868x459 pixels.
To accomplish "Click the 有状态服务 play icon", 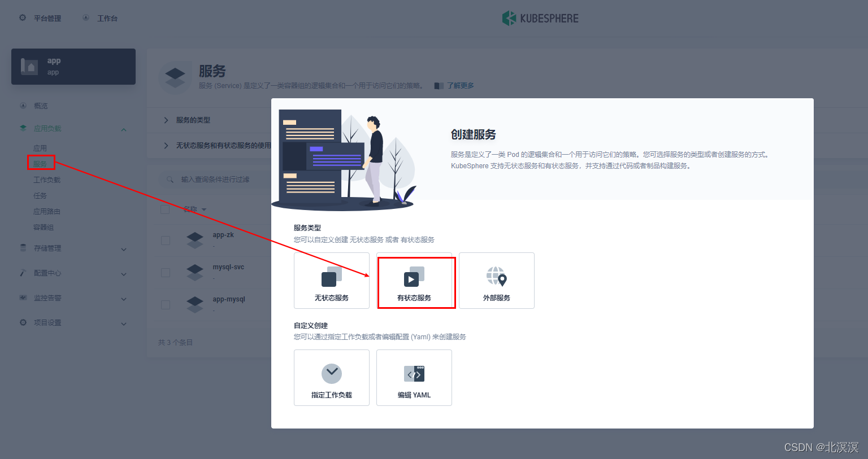I will (414, 277).
